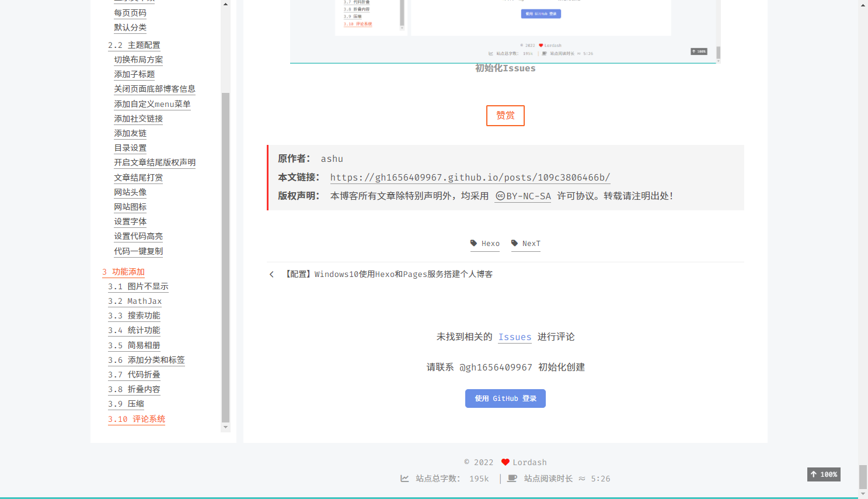Click the 初始化Issues screenshot image
868x499 pixels.
pyautogui.click(x=505, y=29)
